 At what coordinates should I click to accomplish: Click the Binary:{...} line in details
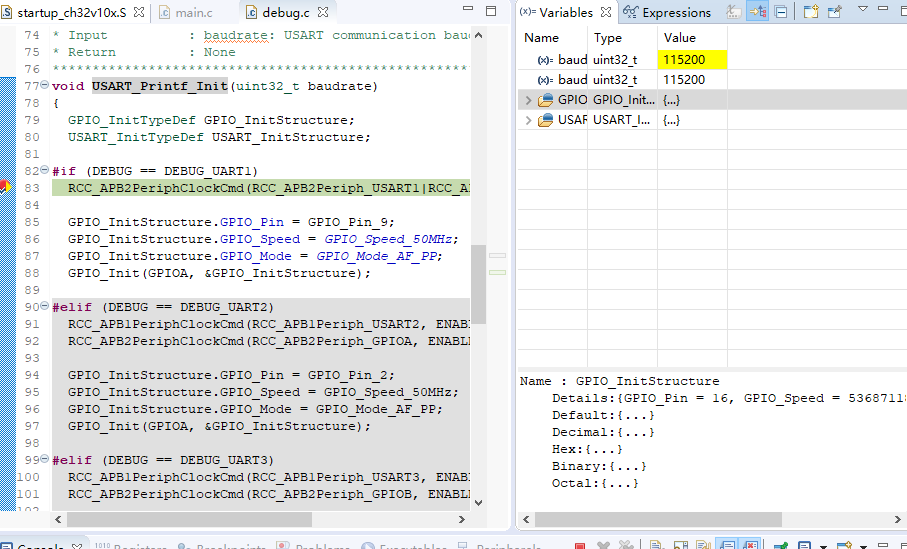point(599,466)
